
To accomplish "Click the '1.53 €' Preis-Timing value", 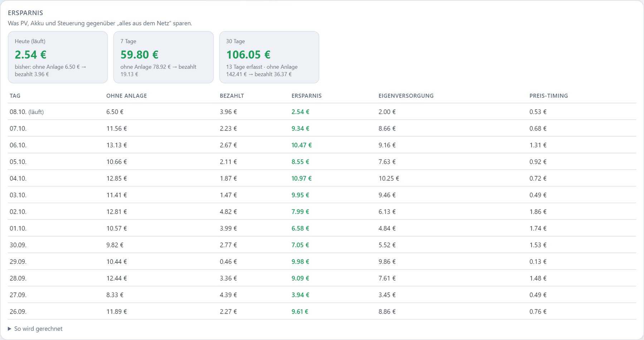I will [538, 245].
